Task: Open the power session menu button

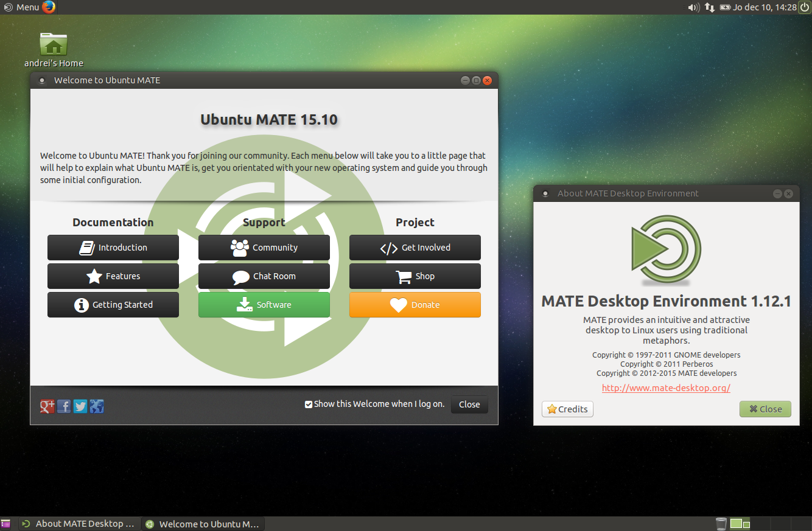Action: coord(805,7)
